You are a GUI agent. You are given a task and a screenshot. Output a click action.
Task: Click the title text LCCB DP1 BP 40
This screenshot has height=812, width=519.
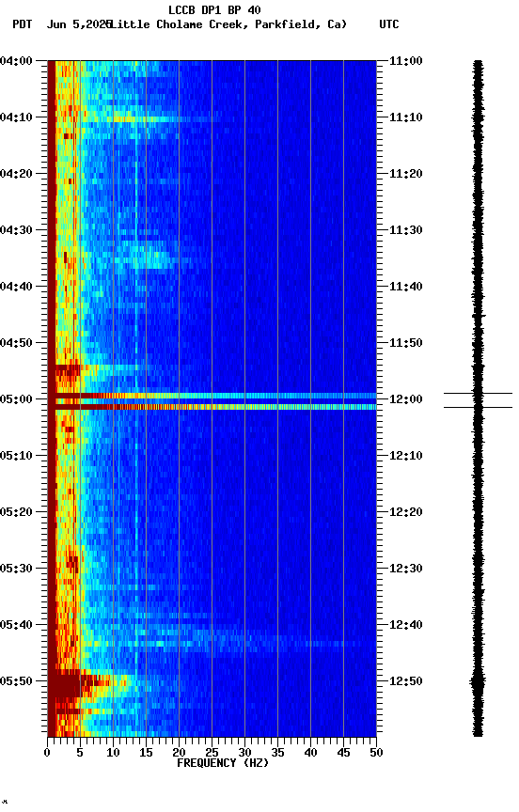[214, 9]
